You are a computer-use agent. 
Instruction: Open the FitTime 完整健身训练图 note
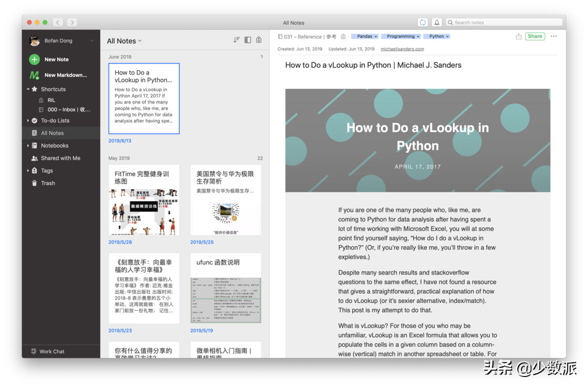[x=144, y=200]
